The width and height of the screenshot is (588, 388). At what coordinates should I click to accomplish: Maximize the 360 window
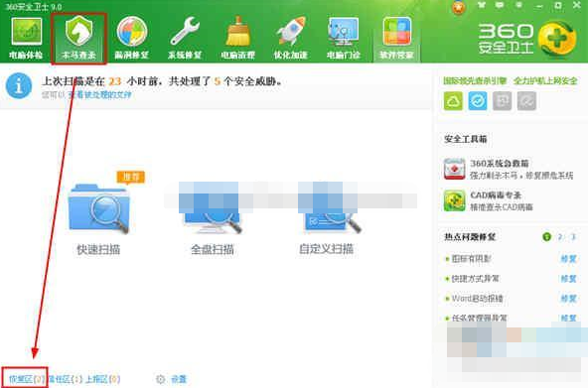558,6
